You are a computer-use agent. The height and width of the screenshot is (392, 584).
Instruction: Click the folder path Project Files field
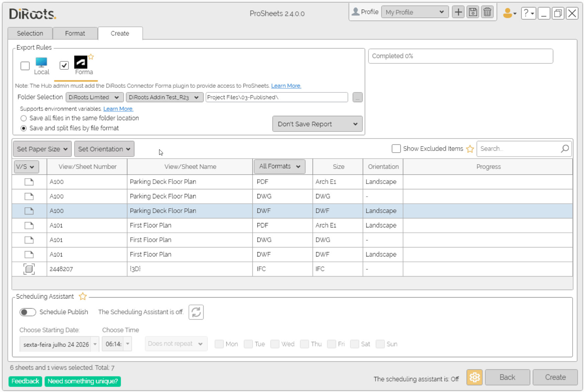[277, 97]
